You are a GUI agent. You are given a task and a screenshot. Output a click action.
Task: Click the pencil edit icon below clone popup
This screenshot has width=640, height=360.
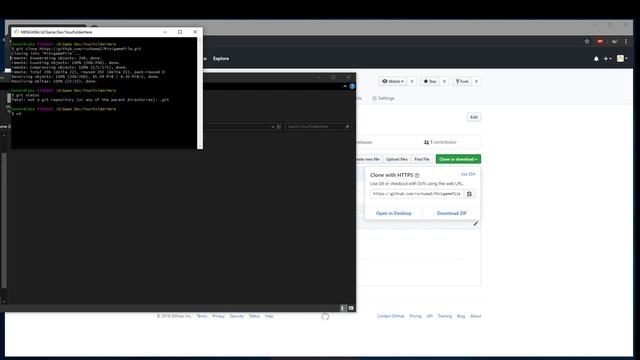pyautogui.click(x=476, y=223)
